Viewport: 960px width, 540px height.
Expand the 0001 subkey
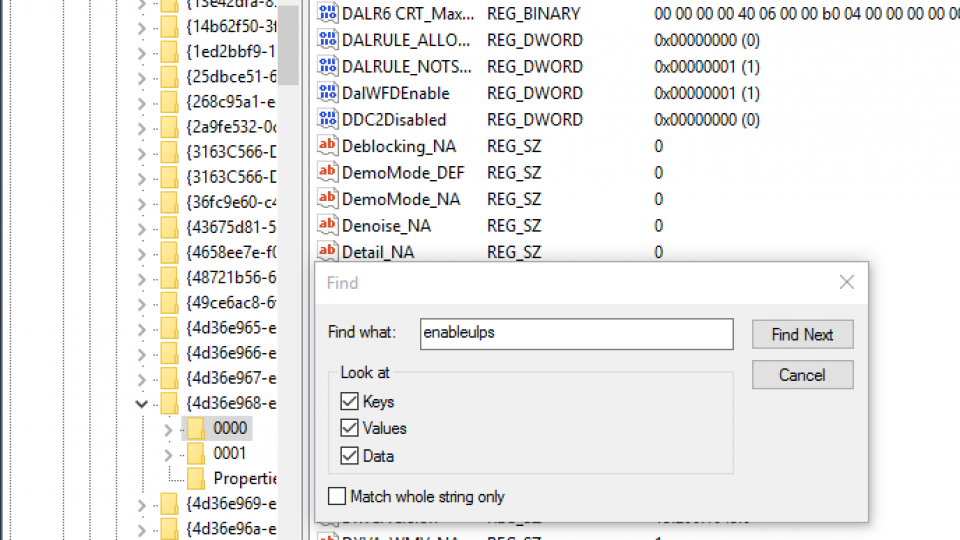[x=168, y=455]
